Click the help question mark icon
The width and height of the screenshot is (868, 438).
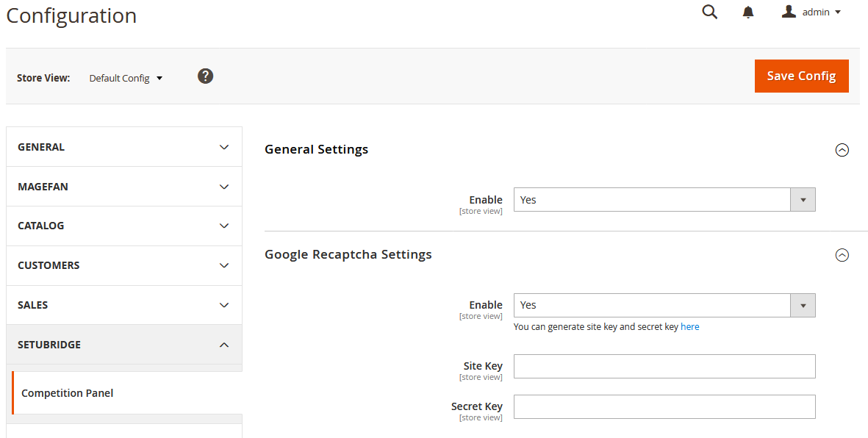pos(206,76)
